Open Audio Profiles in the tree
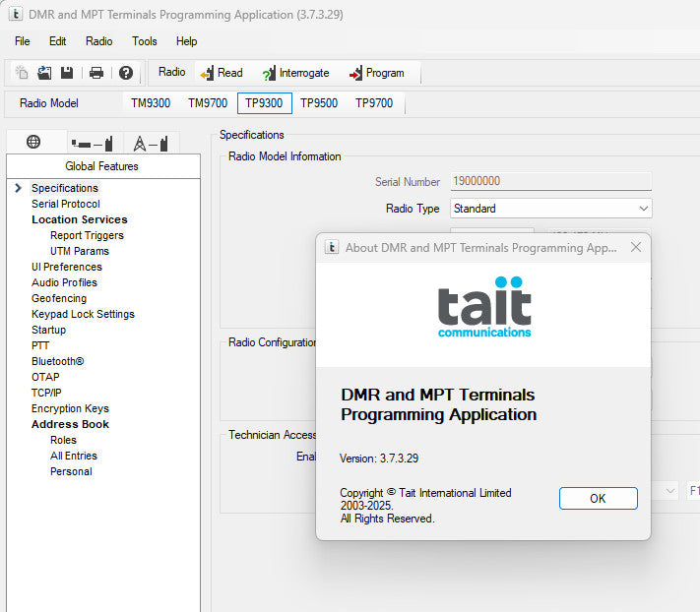 [x=64, y=282]
